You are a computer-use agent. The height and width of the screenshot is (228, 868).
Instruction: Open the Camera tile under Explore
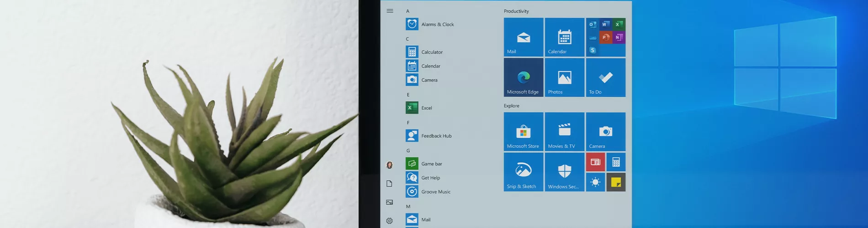tap(606, 132)
